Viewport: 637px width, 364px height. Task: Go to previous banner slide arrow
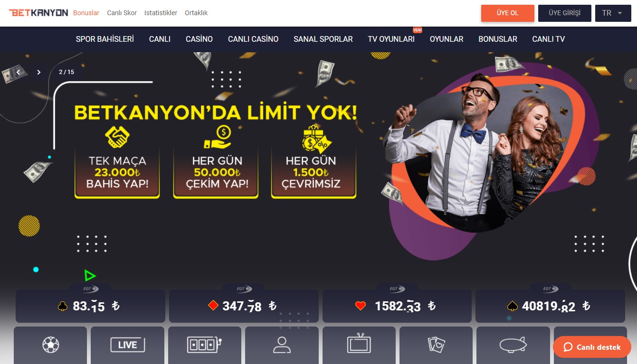coord(19,72)
